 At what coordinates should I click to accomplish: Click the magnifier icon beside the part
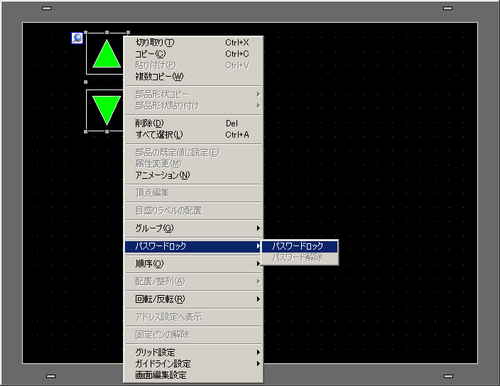(x=77, y=38)
